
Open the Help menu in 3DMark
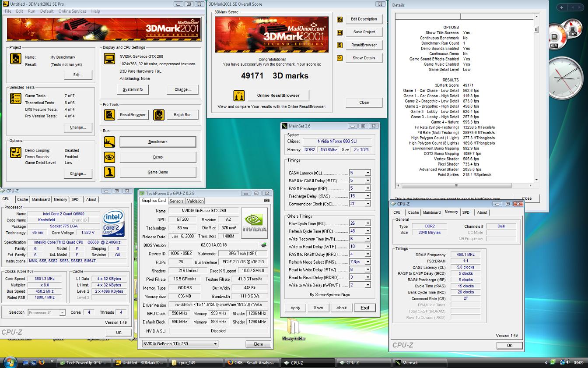pyautogui.click(x=95, y=11)
